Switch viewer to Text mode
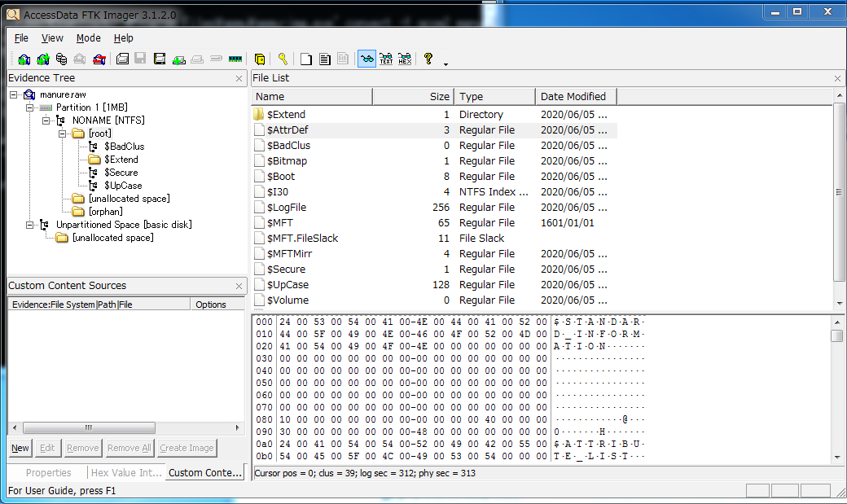 [x=386, y=59]
